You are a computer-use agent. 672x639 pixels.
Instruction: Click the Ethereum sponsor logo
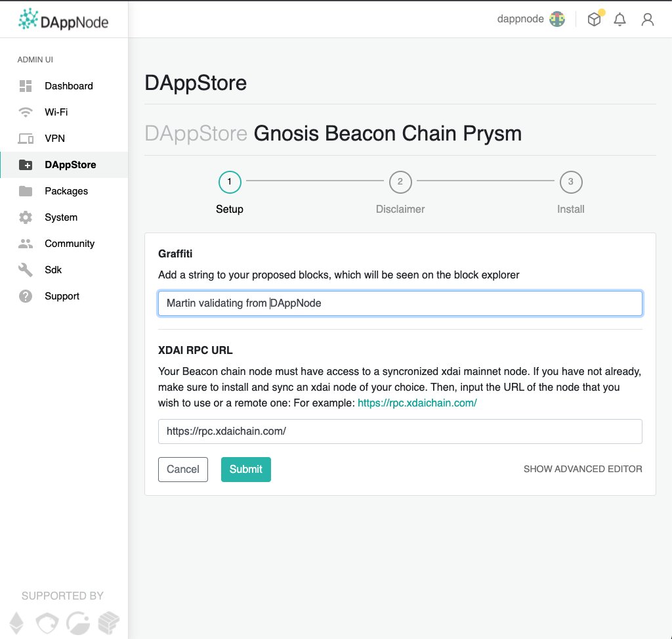16,623
